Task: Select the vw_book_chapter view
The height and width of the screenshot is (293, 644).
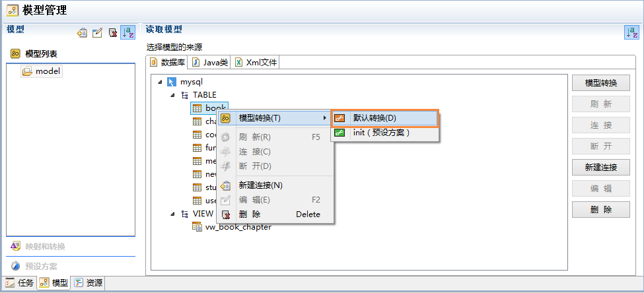Action: 238,226
